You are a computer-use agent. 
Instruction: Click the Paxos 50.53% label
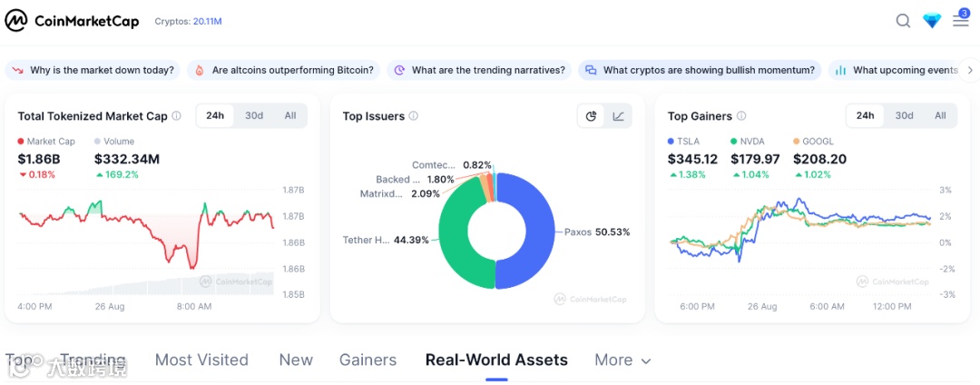click(597, 232)
